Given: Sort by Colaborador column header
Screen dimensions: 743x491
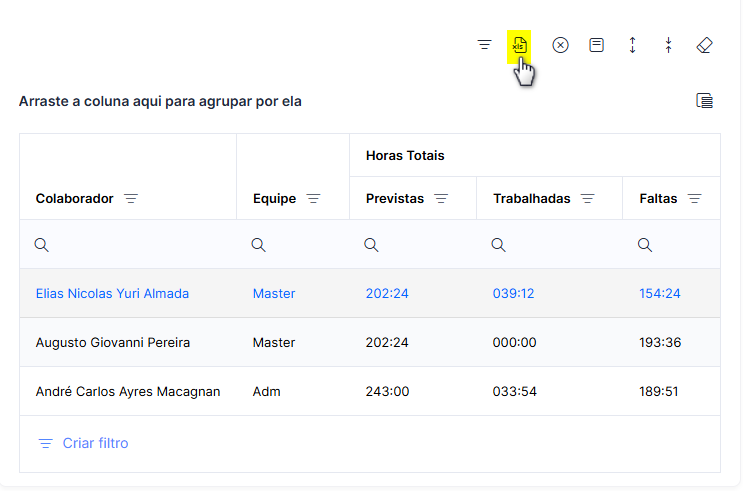Looking at the screenshot, I should [x=74, y=199].
